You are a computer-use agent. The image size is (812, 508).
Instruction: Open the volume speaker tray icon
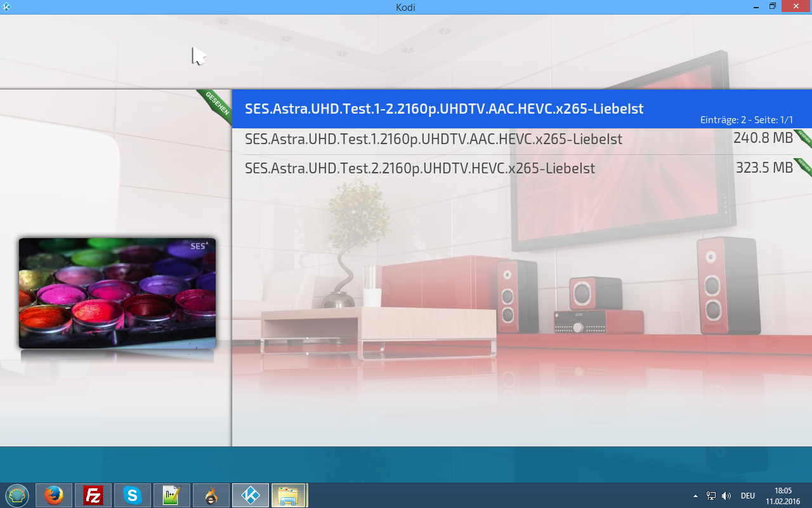(726, 496)
